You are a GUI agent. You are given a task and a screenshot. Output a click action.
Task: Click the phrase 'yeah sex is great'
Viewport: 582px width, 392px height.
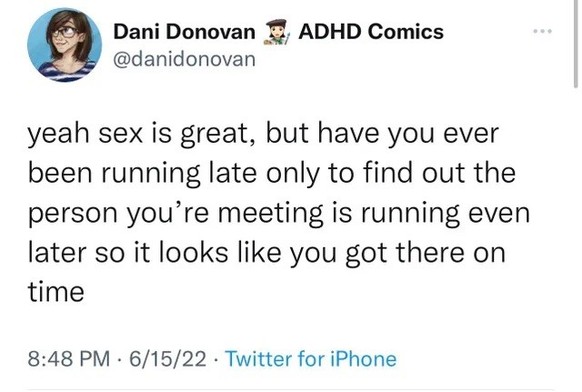click(139, 134)
